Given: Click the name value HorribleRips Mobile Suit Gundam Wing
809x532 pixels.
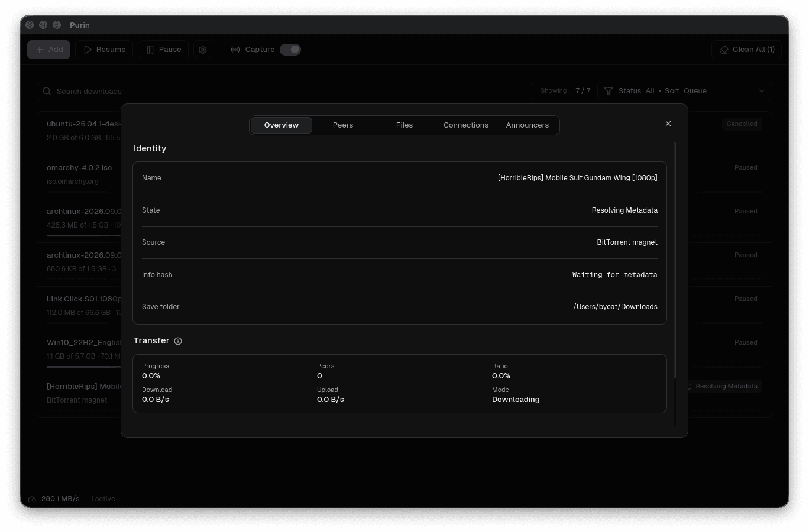Looking at the screenshot, I should point(577,178).
